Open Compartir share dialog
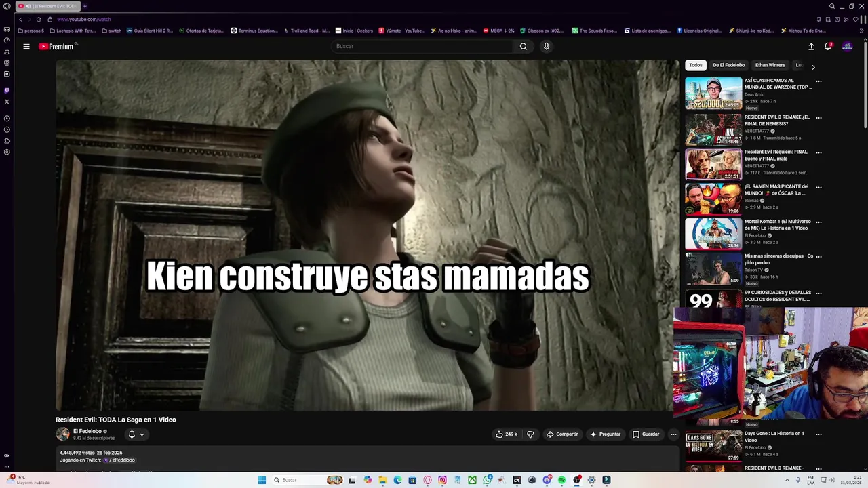 pos(562,434)
